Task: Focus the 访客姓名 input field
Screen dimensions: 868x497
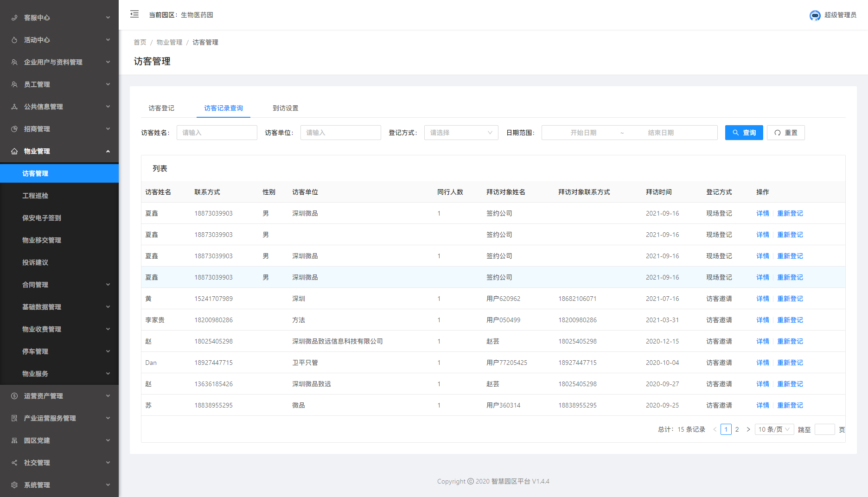Action: (217, 133)
